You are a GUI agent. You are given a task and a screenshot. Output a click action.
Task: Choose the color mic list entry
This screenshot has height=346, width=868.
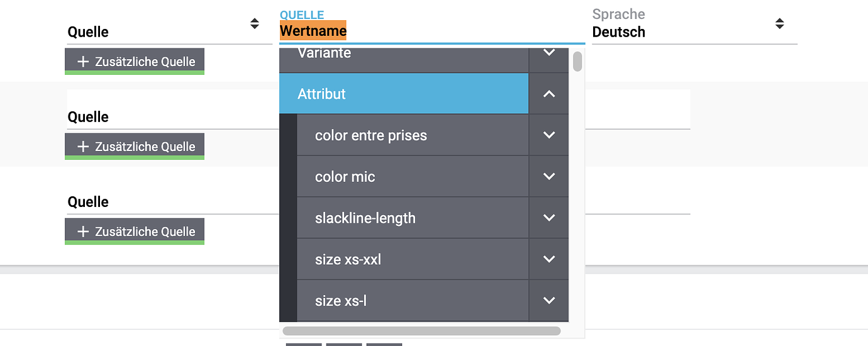click(x=412, y=176)
